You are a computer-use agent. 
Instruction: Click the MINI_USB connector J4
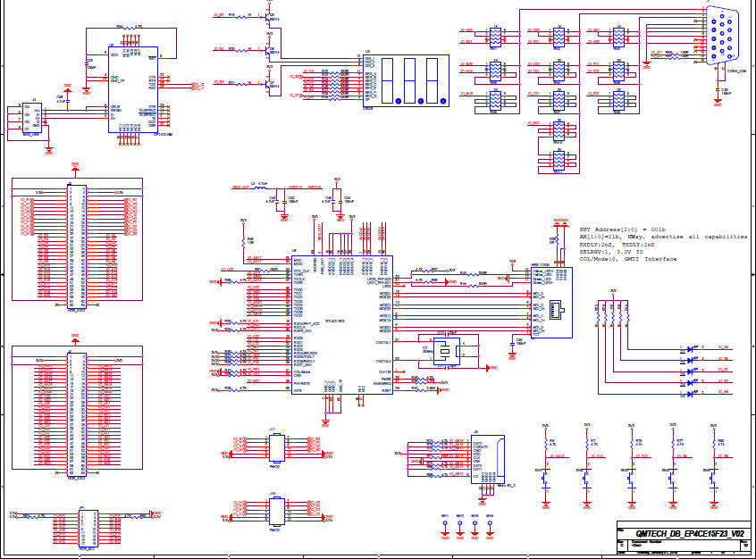pos(32,118)
